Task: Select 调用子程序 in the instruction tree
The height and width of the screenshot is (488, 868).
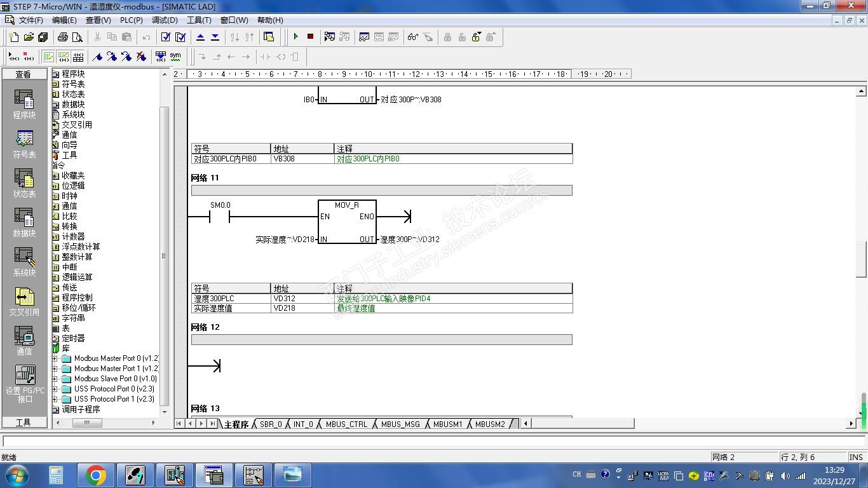Action: coord(81,409)
